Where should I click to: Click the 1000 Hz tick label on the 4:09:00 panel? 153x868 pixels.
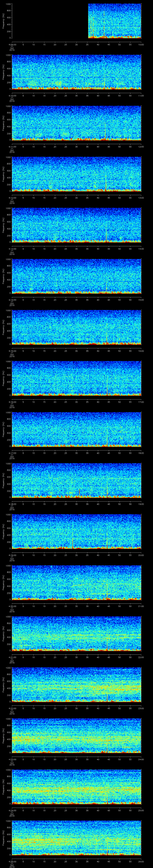8,4
